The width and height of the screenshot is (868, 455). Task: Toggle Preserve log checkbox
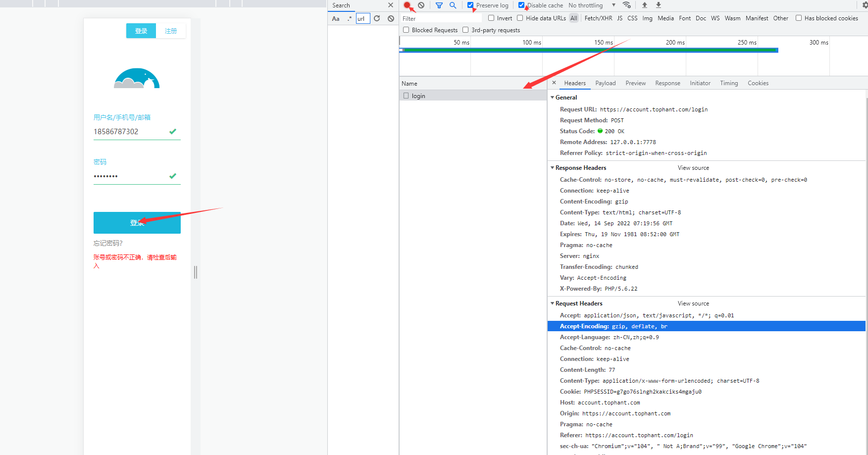(470, 5)
